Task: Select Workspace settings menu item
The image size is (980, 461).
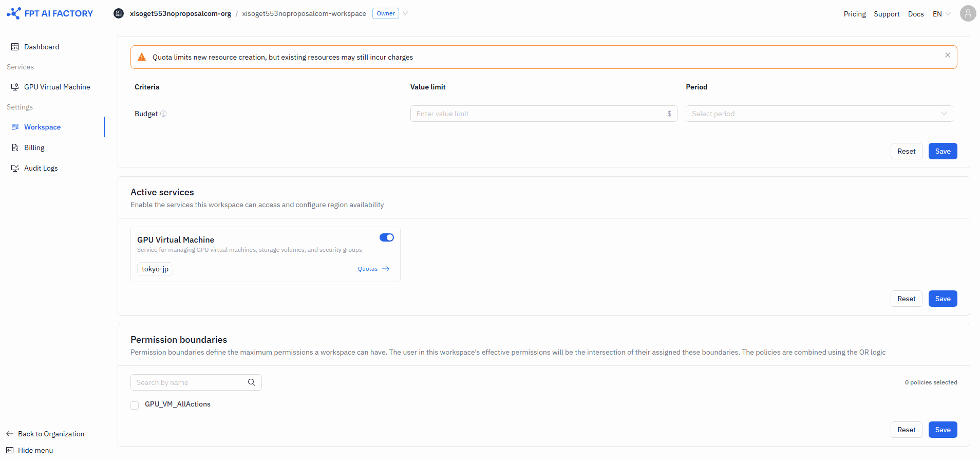Action: point(42,127)
